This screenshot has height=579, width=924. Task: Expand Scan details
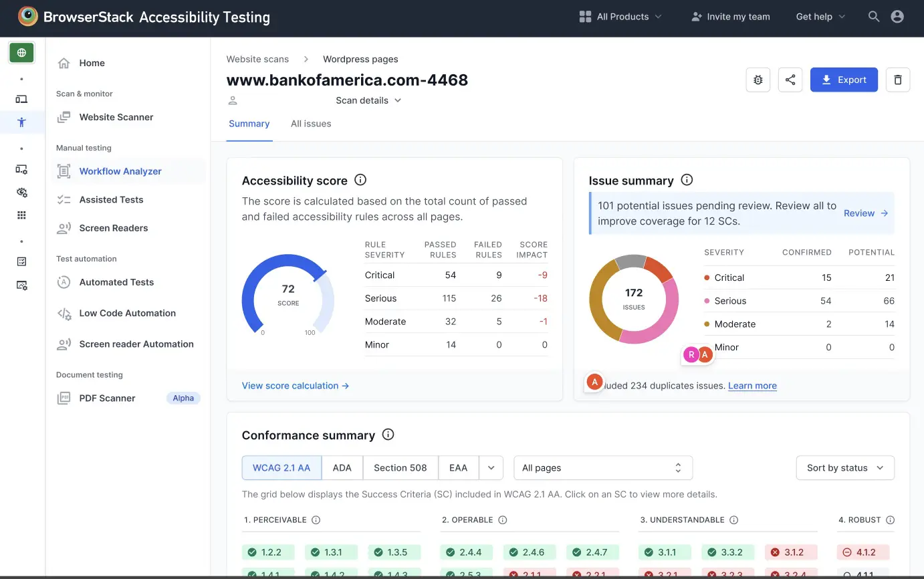click(x=368, y=100)
